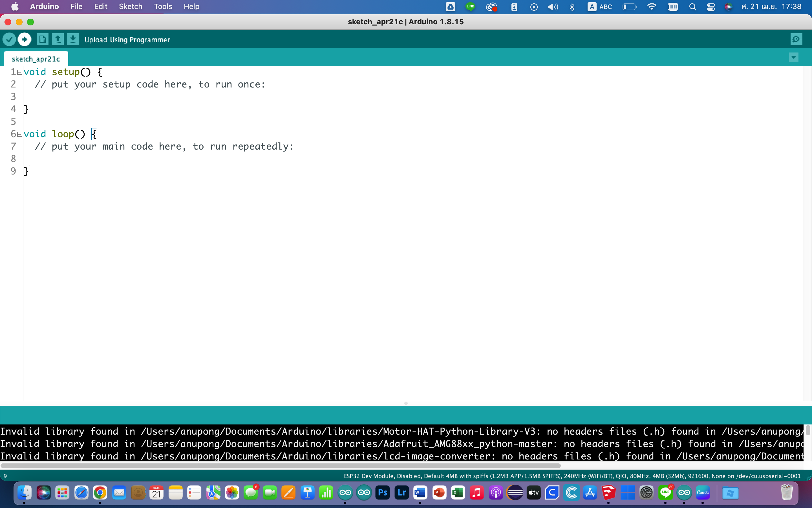Open Finder from the Dock

point(25,493)
